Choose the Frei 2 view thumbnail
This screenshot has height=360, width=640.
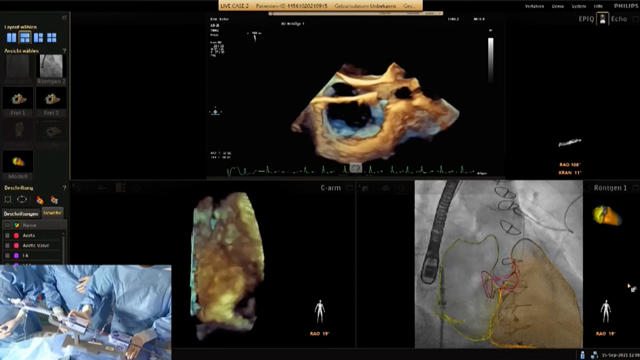point(51,101)
